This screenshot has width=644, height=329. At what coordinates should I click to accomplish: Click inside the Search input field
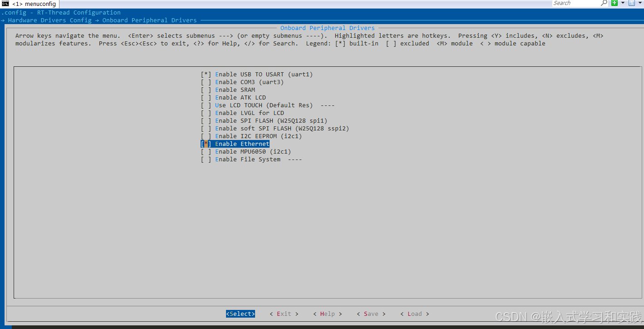576,3
